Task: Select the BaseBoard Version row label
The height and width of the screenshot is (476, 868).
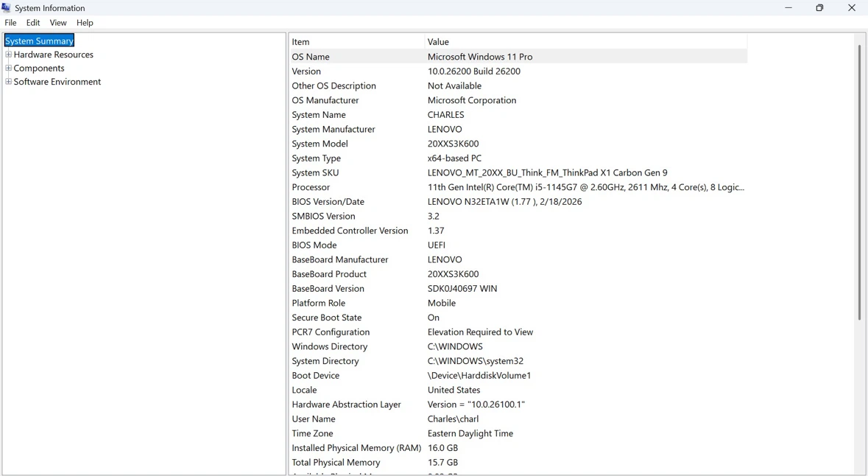Action: [x=328, y=288]
